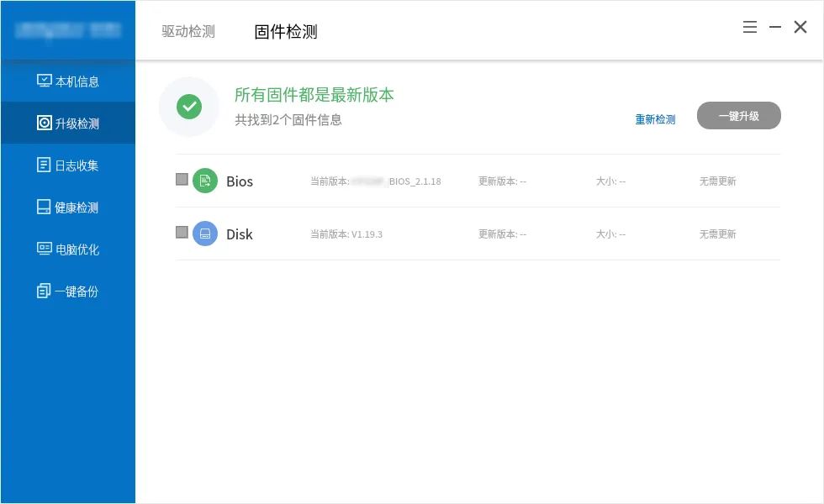Screen dimensions: 824x504
Task: Select the 本机信息 sidebar icon
Action: (x=45, y=81)
